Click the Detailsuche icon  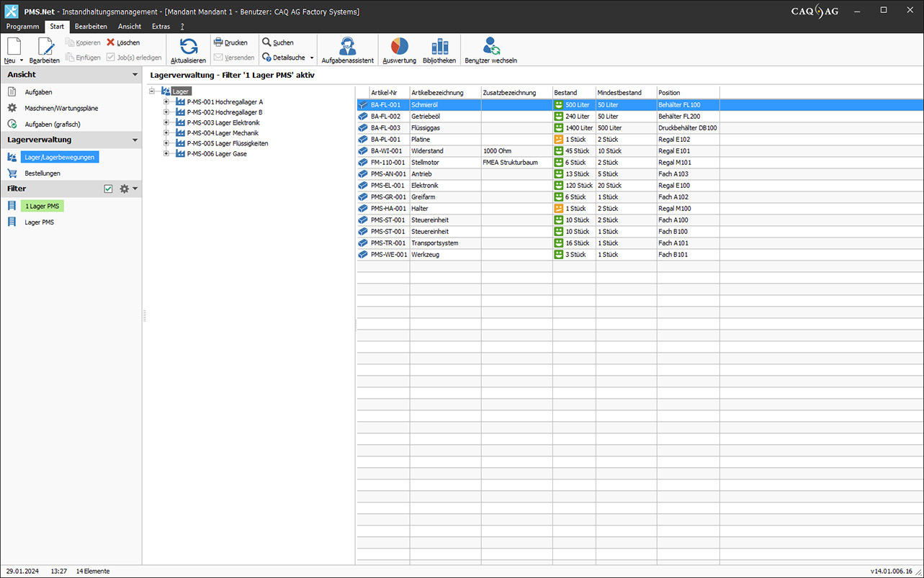point(266,58)
